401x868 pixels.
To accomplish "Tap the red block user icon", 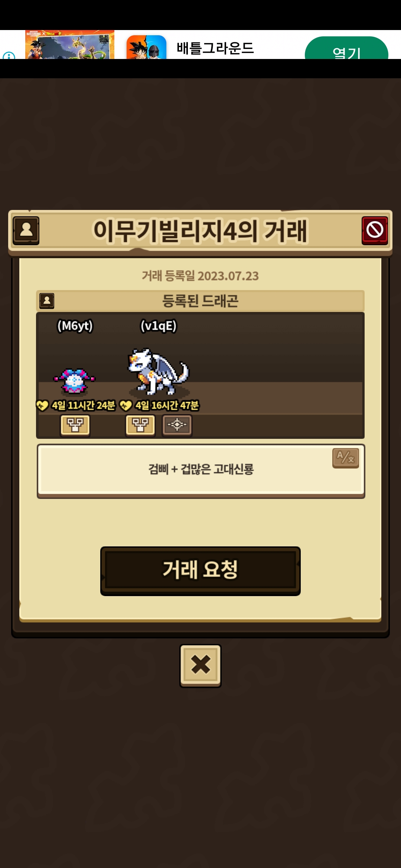I will pyautogui.click(x=375, y=230).
